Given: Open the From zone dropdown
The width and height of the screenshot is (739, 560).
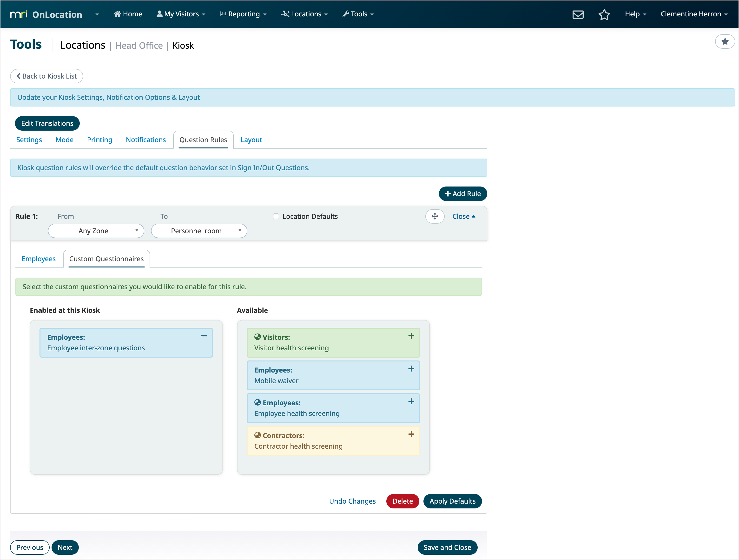Looking at the screenshot, I should coord(96,231).
